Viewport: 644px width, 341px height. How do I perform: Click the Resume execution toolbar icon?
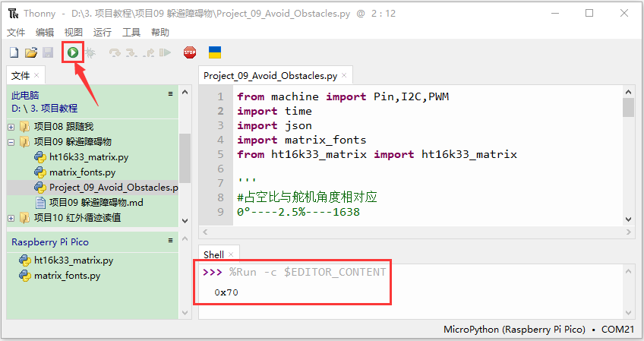pyautogui.click(x=165, y=52)
